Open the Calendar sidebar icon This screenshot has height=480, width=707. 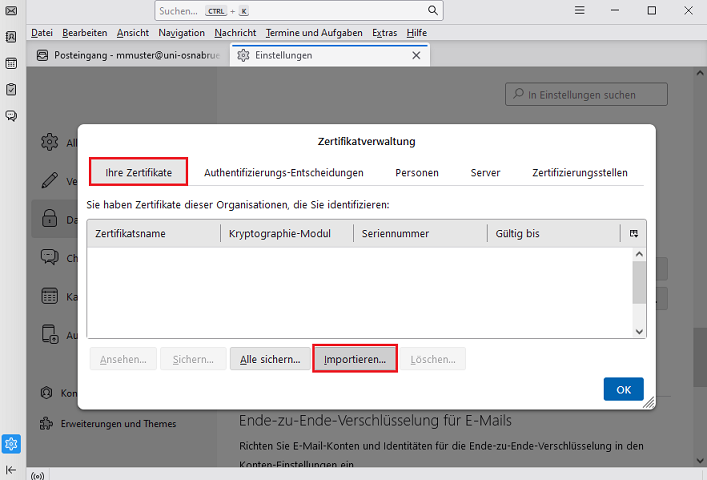point(11,63)
